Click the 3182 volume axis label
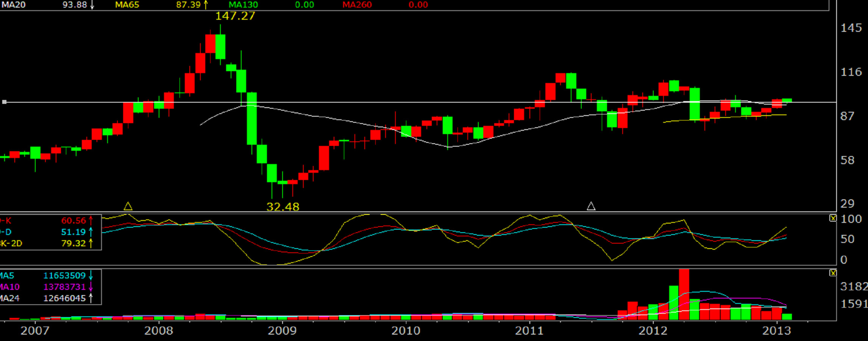The height and width of the screenshot is (341, 868). [x=854, y=286]
